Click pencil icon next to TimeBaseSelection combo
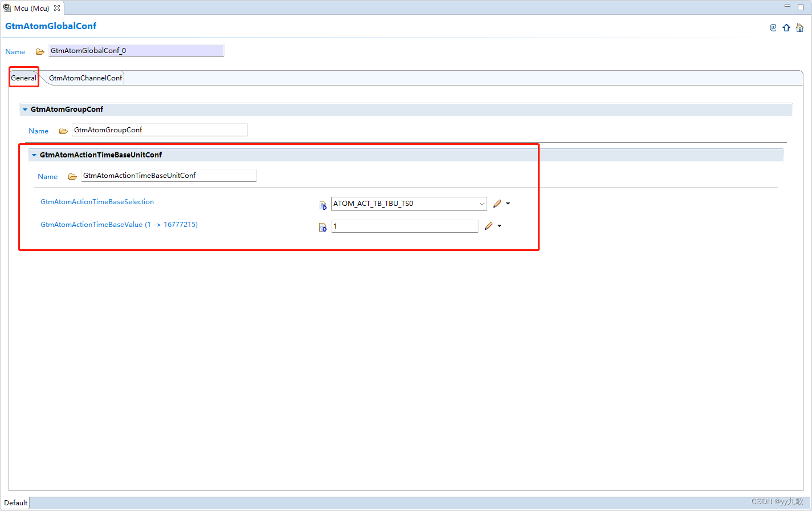 tap(497, 204)
